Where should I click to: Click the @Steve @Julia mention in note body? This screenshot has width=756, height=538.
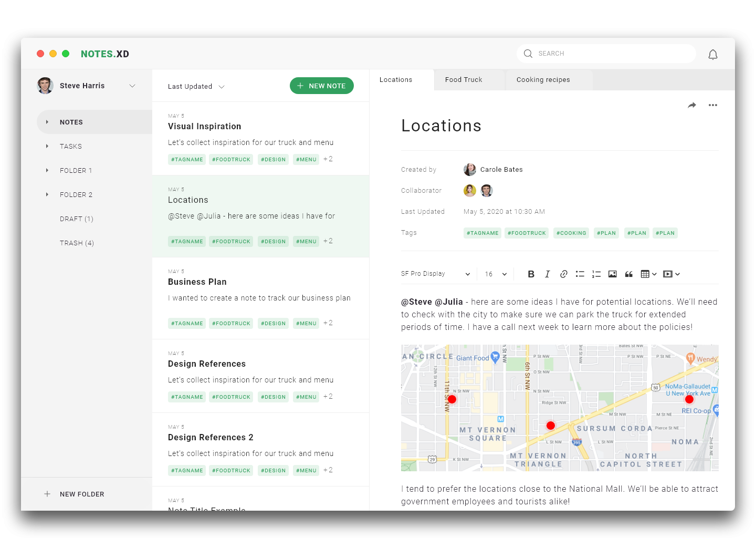(432, 302)
